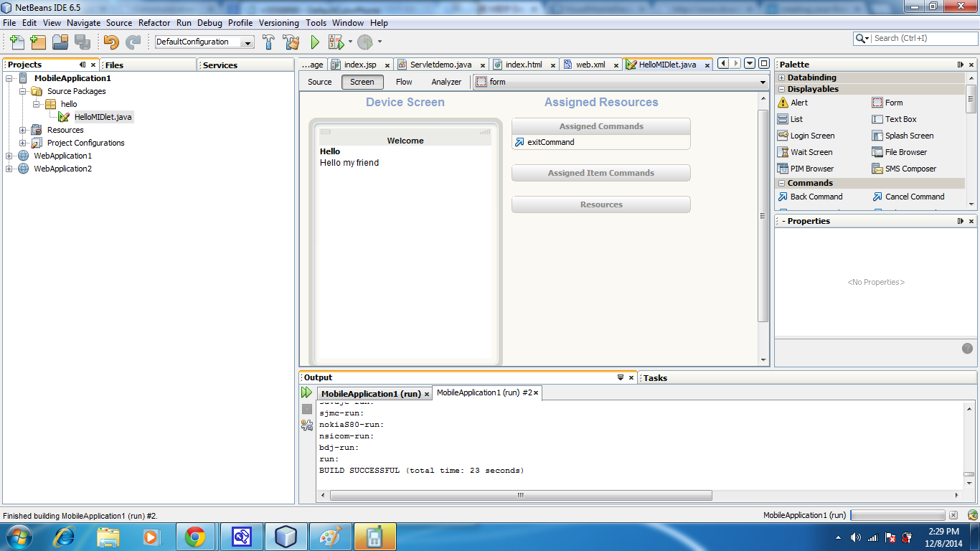Select Wait Screen in Palette

point(805,152)
